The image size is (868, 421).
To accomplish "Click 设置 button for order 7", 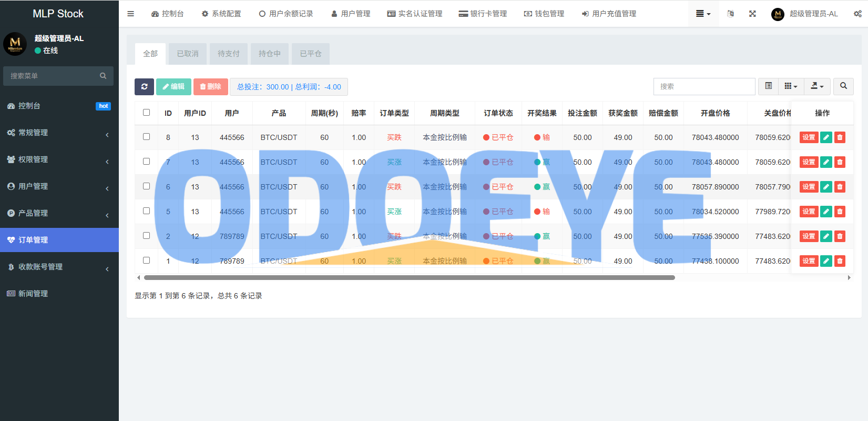I will 809,162.
